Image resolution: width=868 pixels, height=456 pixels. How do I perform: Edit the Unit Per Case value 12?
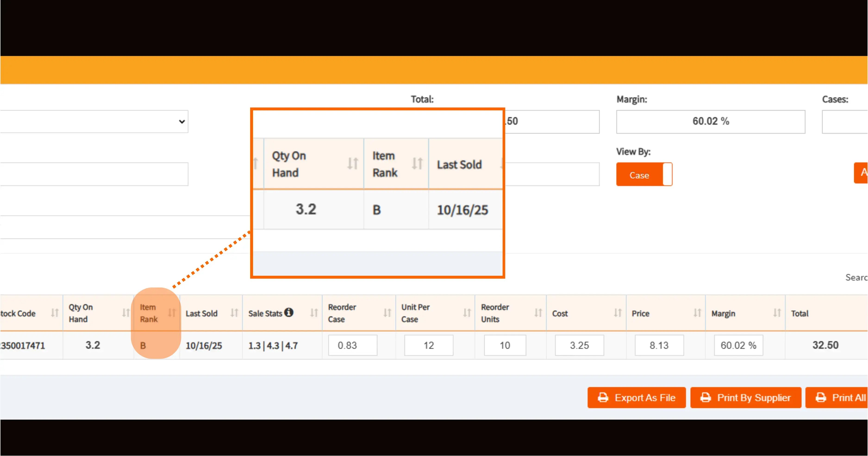[x=428, y=345]
